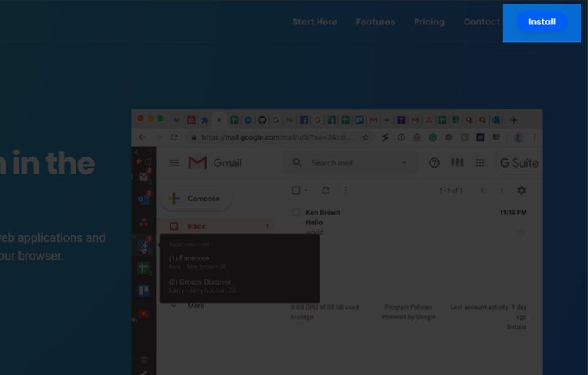Open the mail toolbar three-dot More menu

[x=345, y=190]
